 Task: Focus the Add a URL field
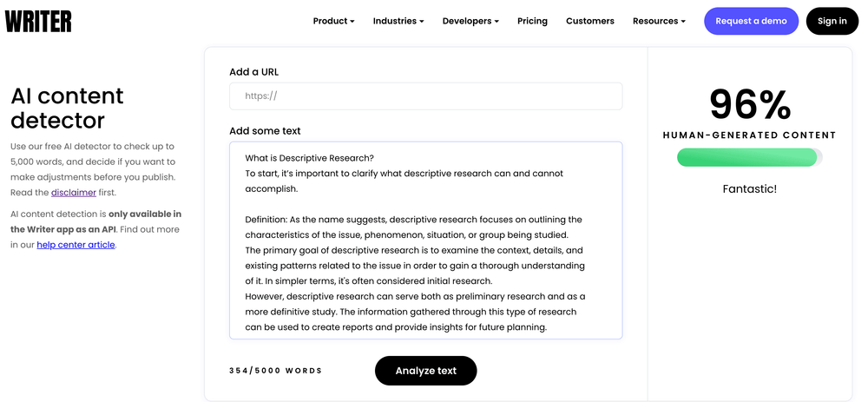[x=425, y=96]
